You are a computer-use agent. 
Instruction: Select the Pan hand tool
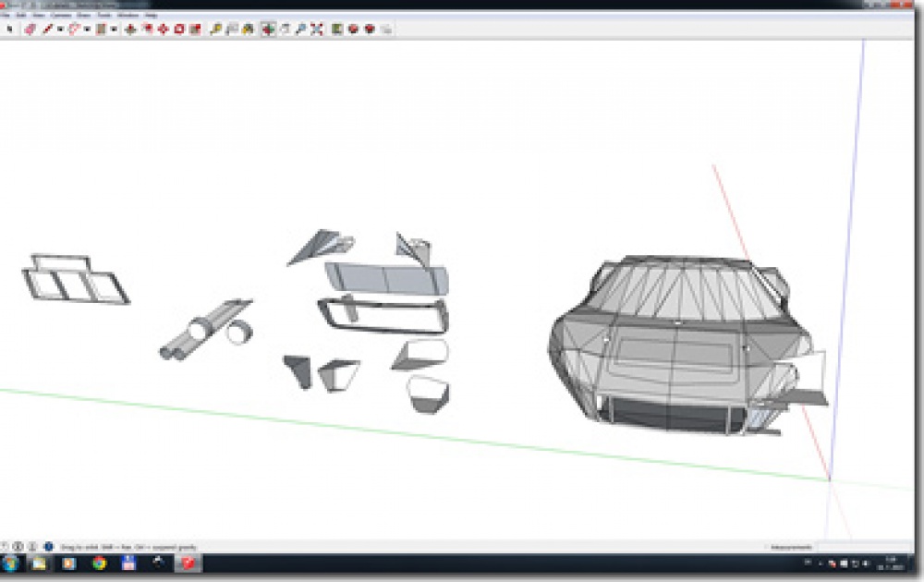coord(286,29)
